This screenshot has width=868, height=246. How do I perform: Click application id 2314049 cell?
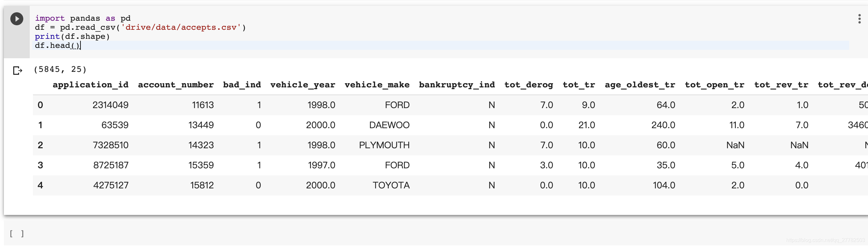111,105
